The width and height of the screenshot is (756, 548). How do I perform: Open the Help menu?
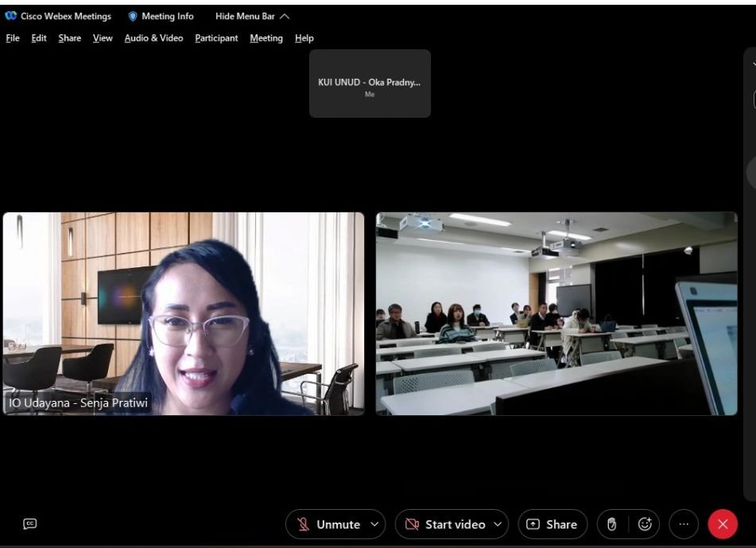click(x=304, y=38)
